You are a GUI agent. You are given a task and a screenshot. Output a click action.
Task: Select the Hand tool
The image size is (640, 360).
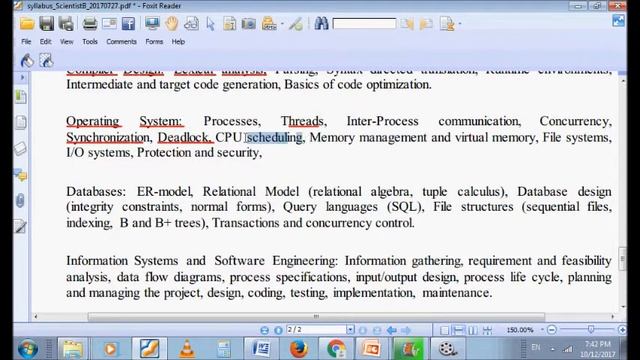point(172,24)
